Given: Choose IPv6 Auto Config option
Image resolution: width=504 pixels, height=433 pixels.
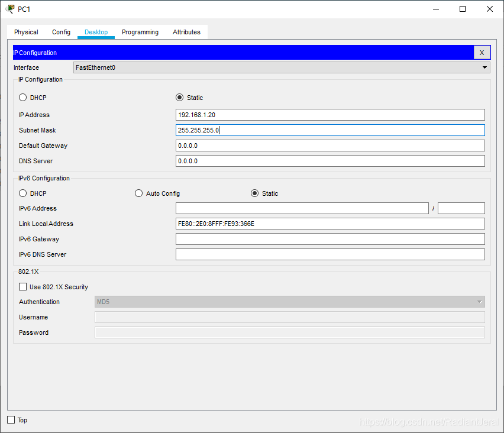Looking at the screenshot, I should 138,193.
